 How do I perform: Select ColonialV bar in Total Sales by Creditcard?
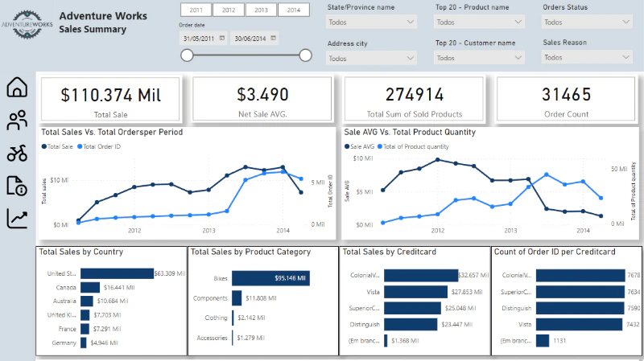[x=421, y=275]
